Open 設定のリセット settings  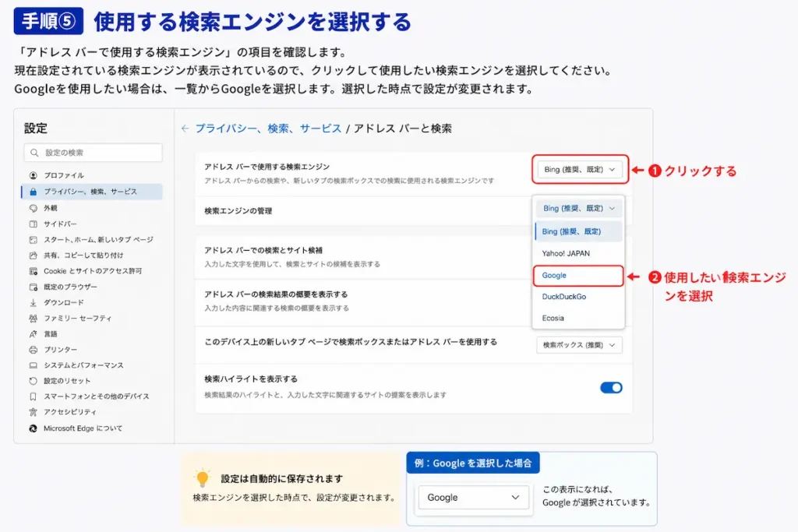click(67, 381)
